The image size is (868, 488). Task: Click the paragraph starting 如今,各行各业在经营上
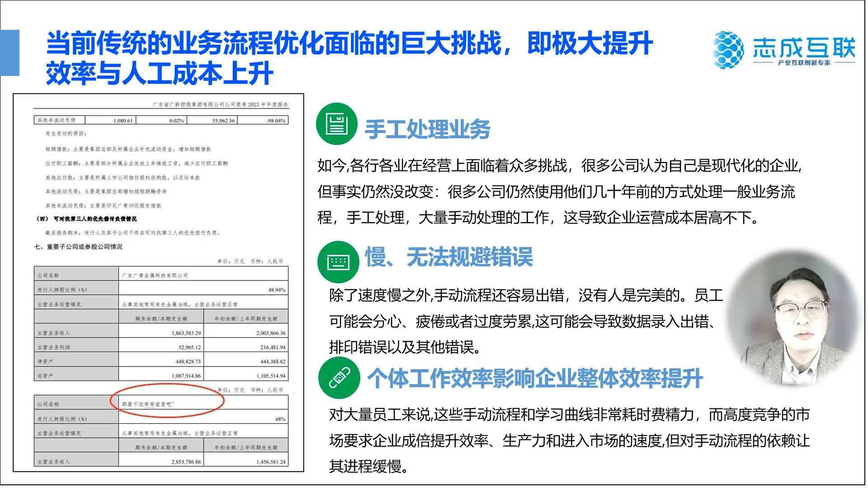(560, 192)
